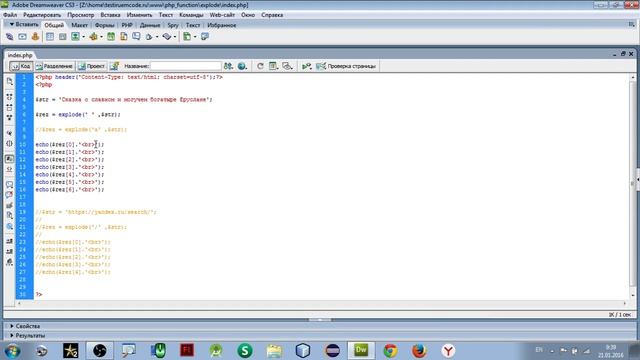
Task: Remove Comment icon in coding toolbar
Action: click(9, 195)
